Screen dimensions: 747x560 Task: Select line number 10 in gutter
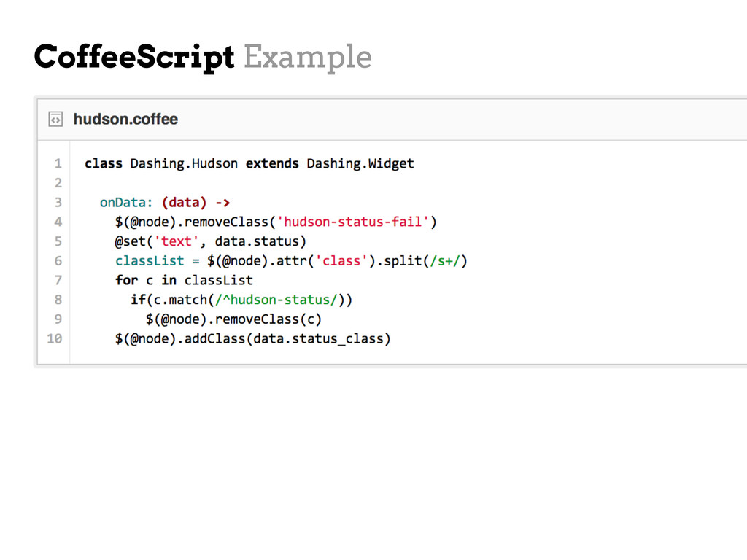click(x=55, y=338)
